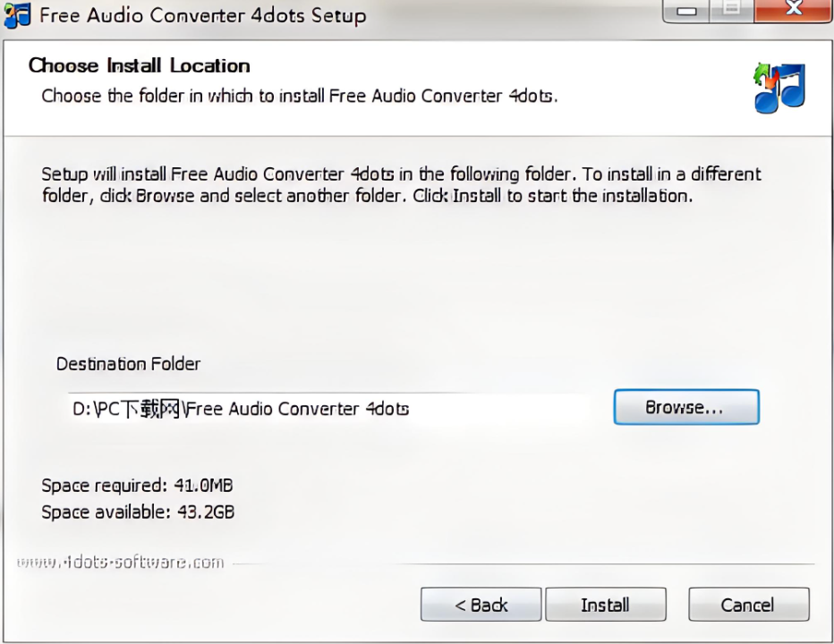834x644 pixels.
Task: Cancel the installation
Action: point(749,605)
